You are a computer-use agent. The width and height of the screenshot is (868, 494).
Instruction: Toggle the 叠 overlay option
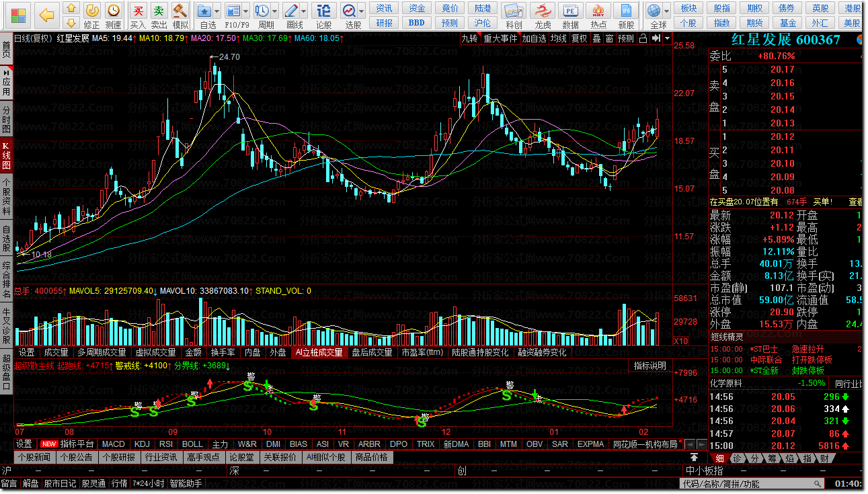(x=596, y=38)
